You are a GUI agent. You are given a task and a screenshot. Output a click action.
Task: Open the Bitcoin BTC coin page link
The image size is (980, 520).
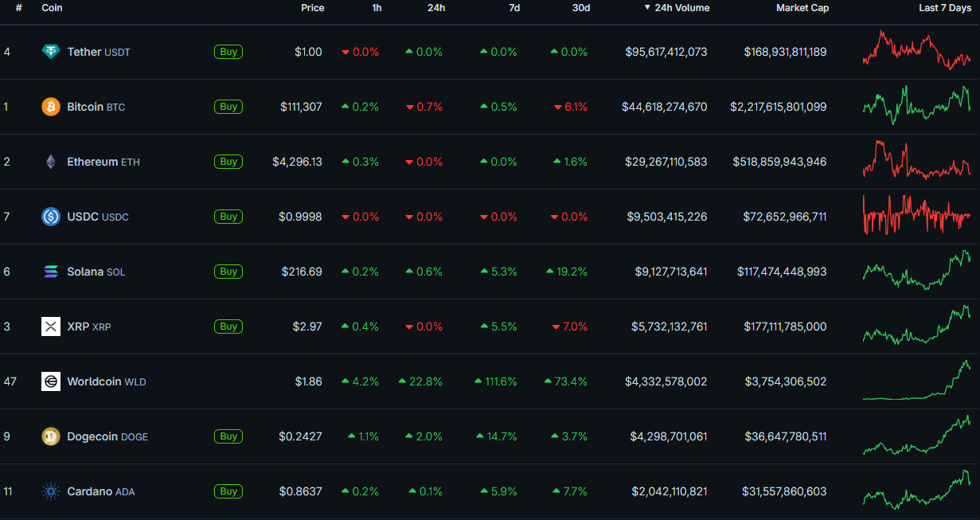[96, 107]
